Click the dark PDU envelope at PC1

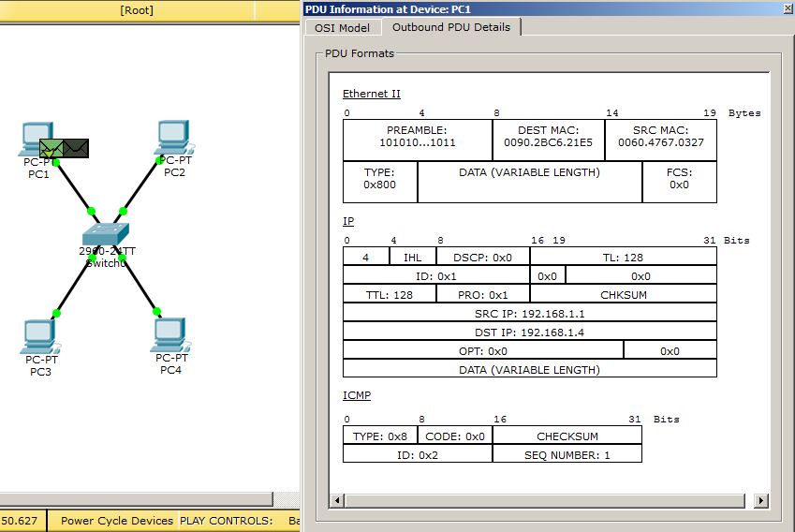pos(76,149)
